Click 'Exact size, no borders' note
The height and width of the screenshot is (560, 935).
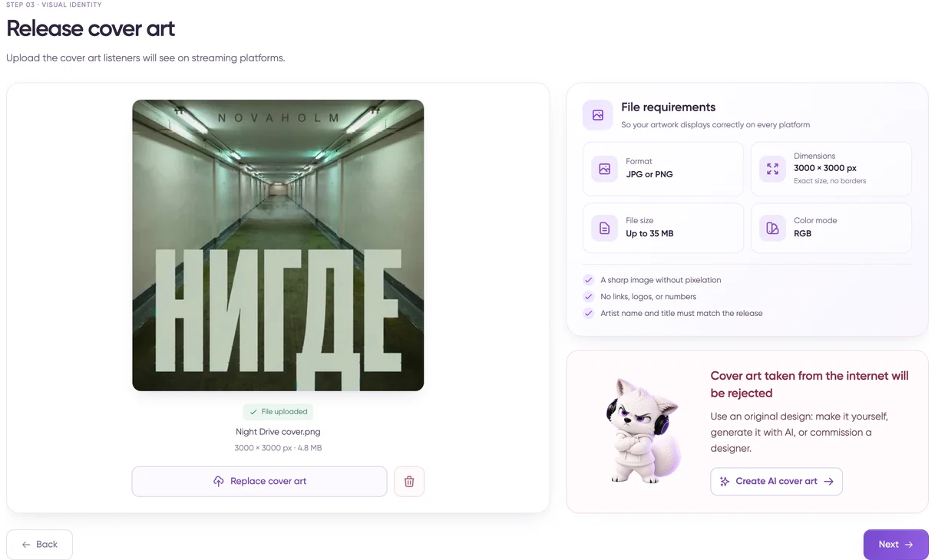[x=830, y=181]
